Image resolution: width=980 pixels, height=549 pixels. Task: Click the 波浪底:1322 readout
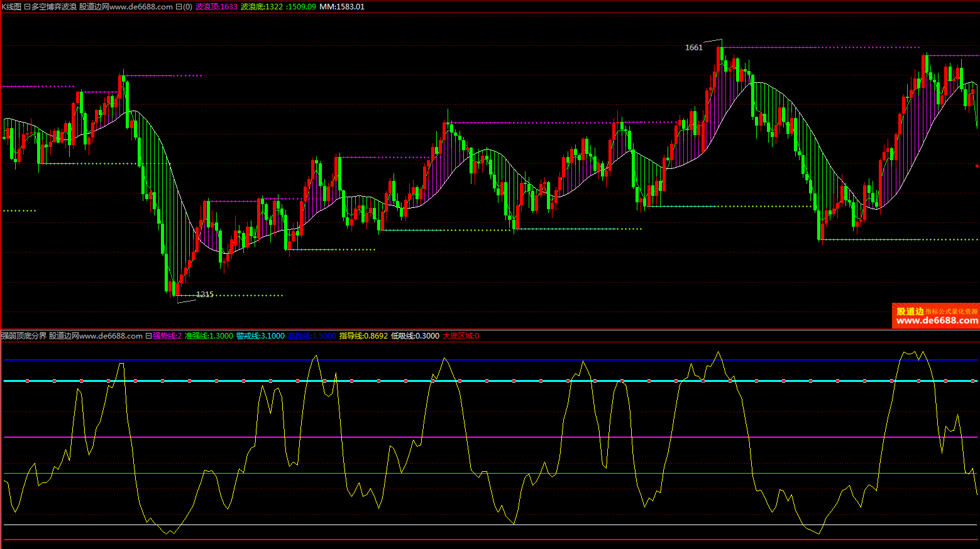click(262, 7)
